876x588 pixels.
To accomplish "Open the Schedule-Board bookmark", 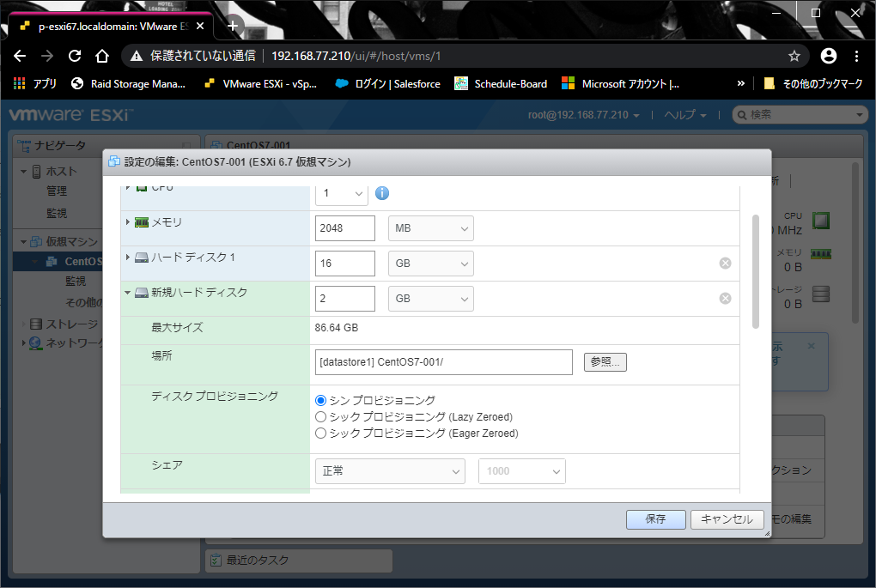I will click(501, 84).
